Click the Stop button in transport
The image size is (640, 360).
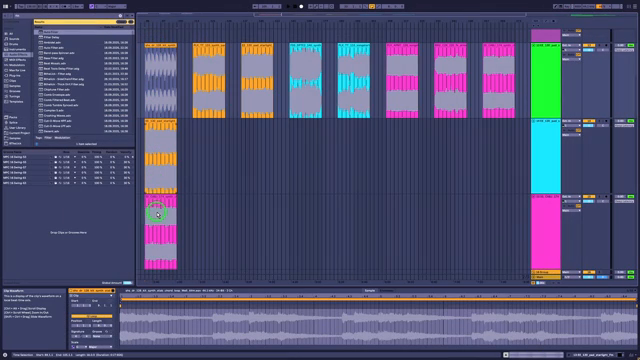tap(295, 7)
